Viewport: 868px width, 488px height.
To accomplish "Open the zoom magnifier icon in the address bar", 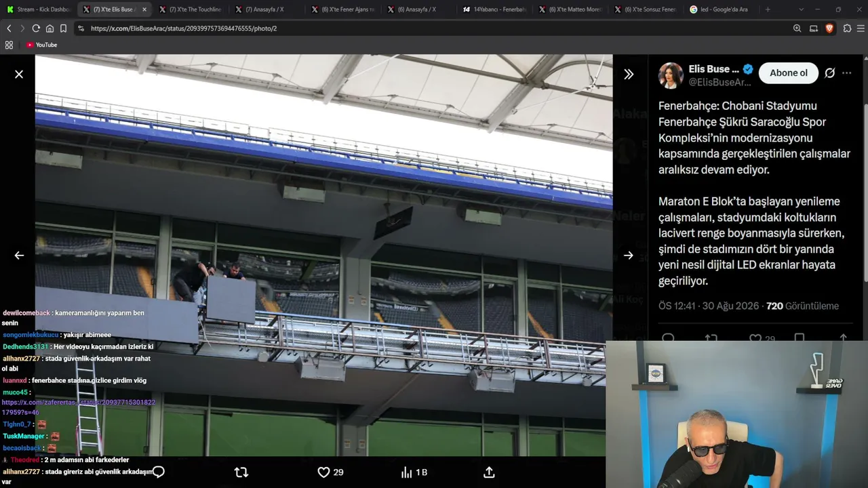I will [x=797, y=28].
